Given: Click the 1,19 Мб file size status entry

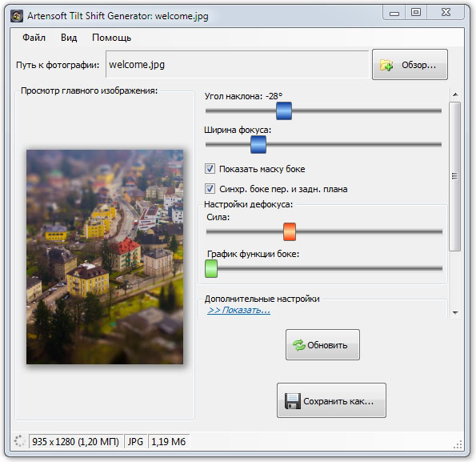Looking at the screenshot, I should pyautogui.click(x=169, y=441).
